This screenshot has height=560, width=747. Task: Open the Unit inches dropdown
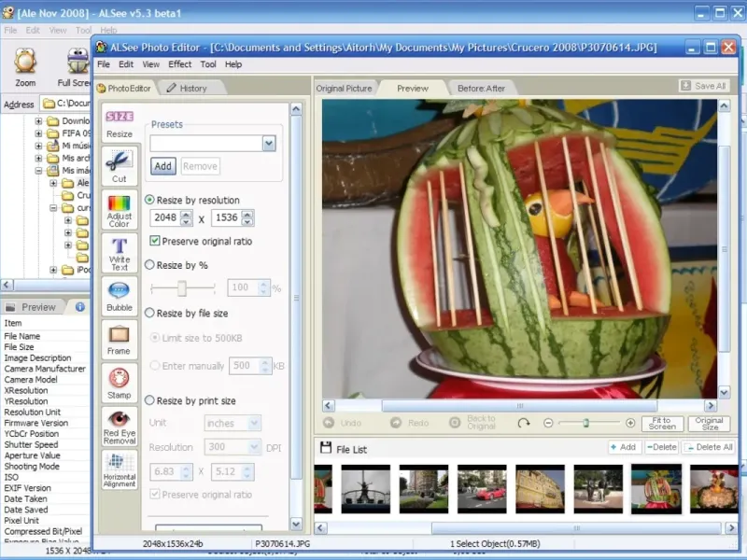(x=254, y=423)
